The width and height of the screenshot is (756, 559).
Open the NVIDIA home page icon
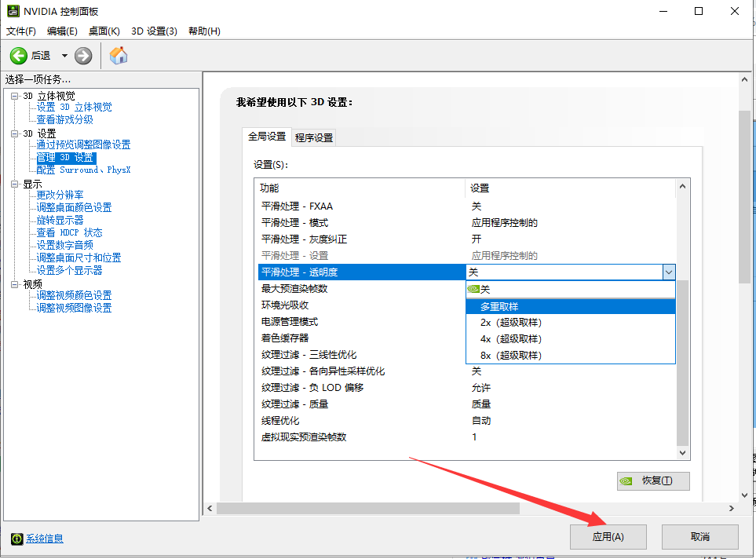(118, 56)
